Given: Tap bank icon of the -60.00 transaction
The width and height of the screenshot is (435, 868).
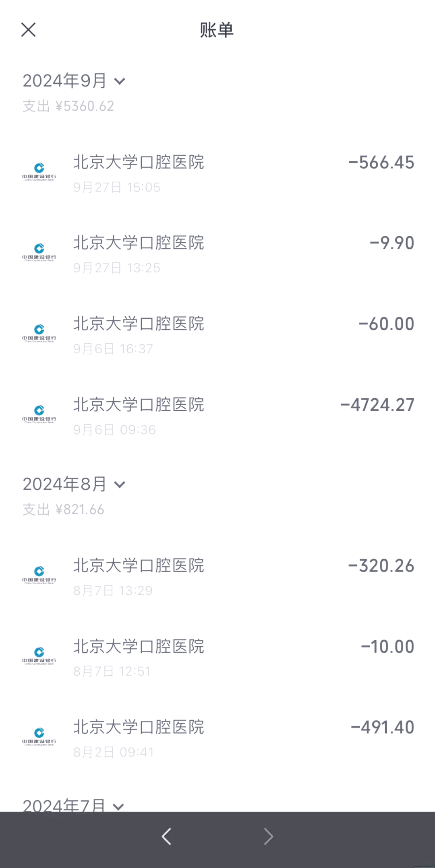Looking at the screenshot, I should 39,333.
